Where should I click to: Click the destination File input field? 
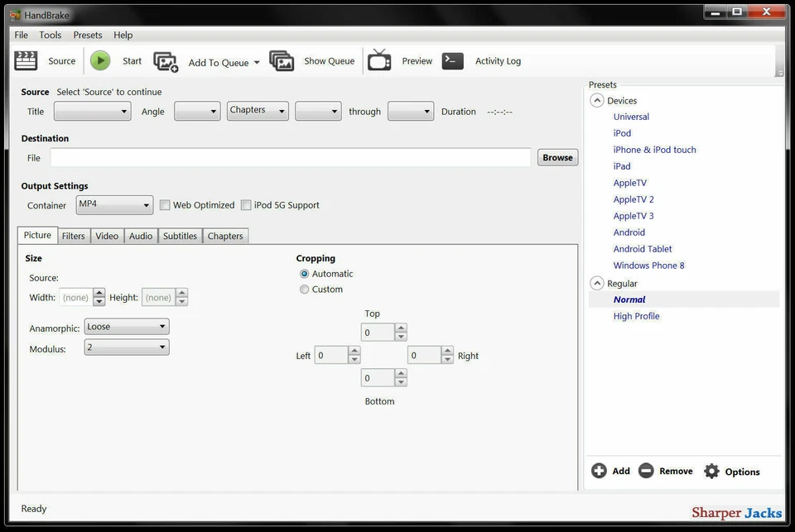(x=290, y=157)
